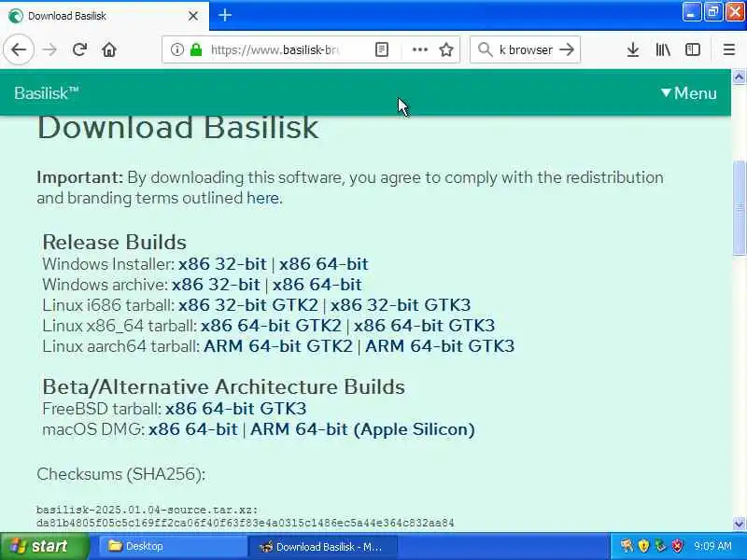747x560 pixels.
Task: Open the downloads panel
Action: coord(633,49)
